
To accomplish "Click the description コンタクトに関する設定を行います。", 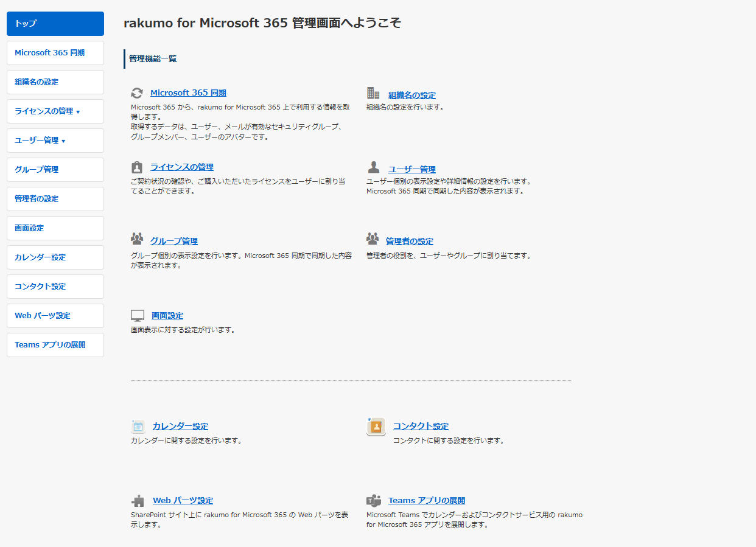I will pyautogui.click(x=449, y=441).
